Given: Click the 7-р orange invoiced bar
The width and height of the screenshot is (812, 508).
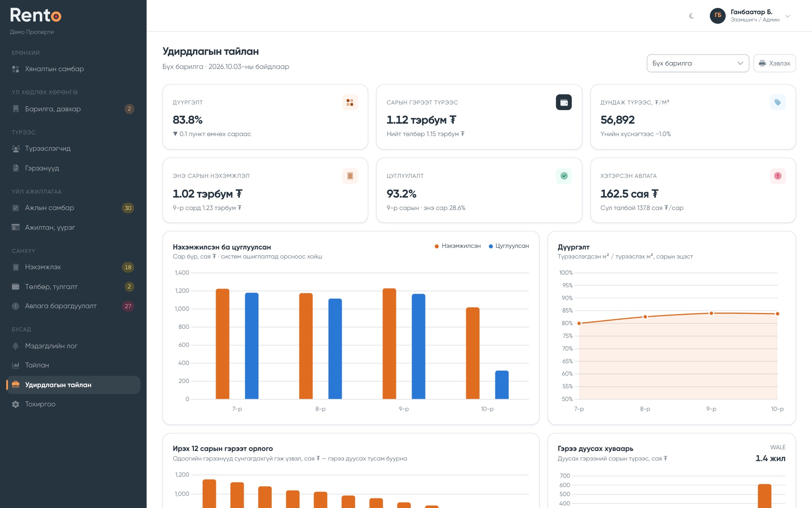Looking at the screenshot, I should click(222, 344).
